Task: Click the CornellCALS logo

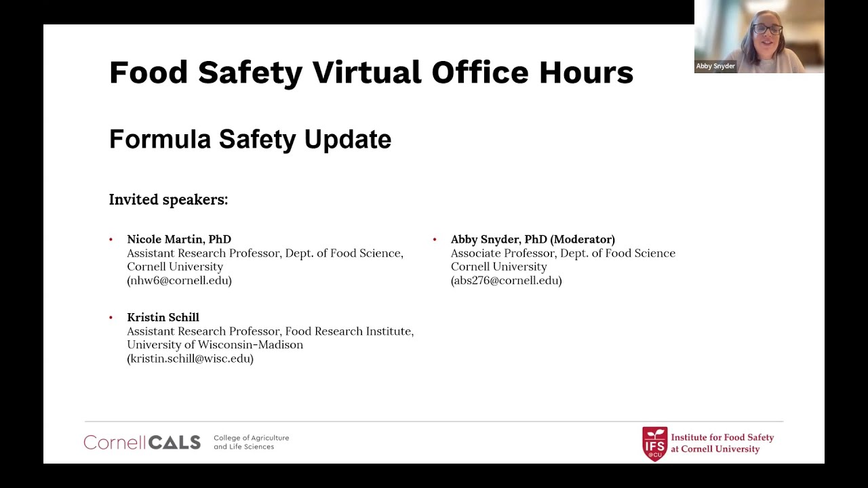Action: 142,443
